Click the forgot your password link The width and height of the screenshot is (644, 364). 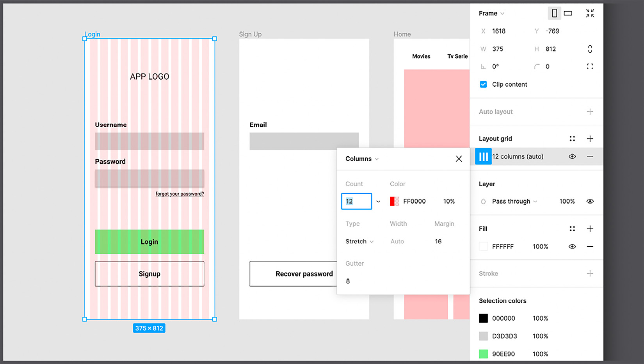(x=180, y=193)
